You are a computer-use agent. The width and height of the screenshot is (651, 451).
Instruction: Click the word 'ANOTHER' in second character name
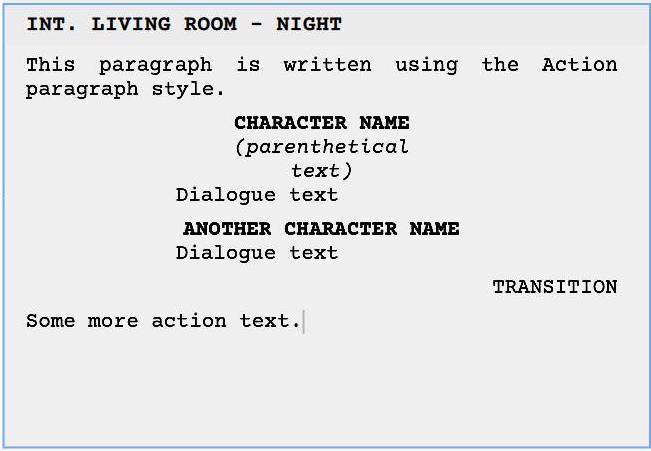227,229
